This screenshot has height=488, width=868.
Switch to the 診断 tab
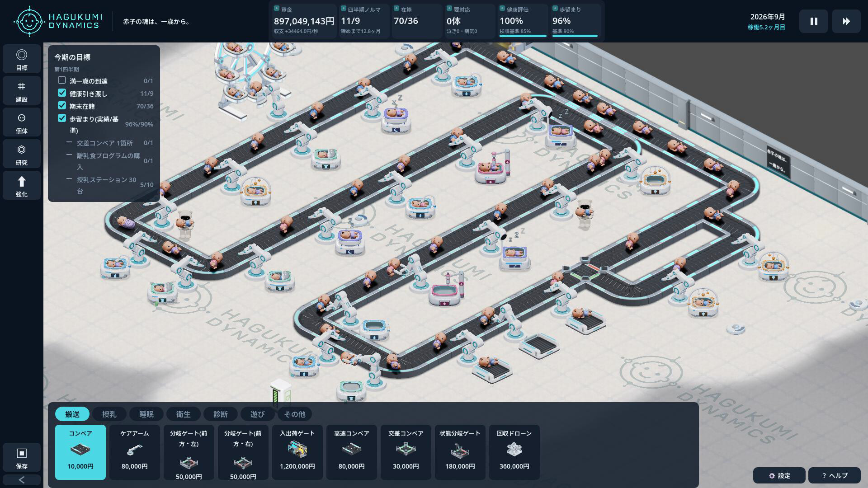[221, 414]
